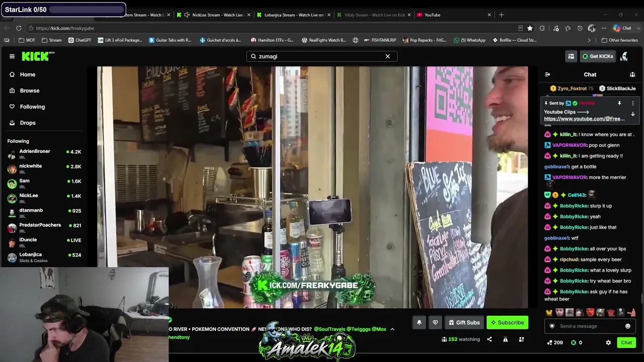The width and height of the screenshot is (644, 362).
Task: Send message with the green Chat button
Action: pos(626,342)
